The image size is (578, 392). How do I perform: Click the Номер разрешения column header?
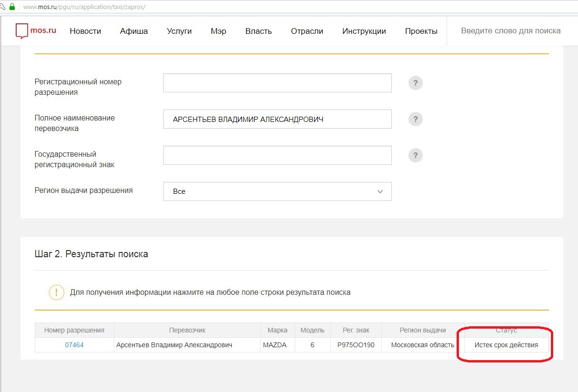74,330
